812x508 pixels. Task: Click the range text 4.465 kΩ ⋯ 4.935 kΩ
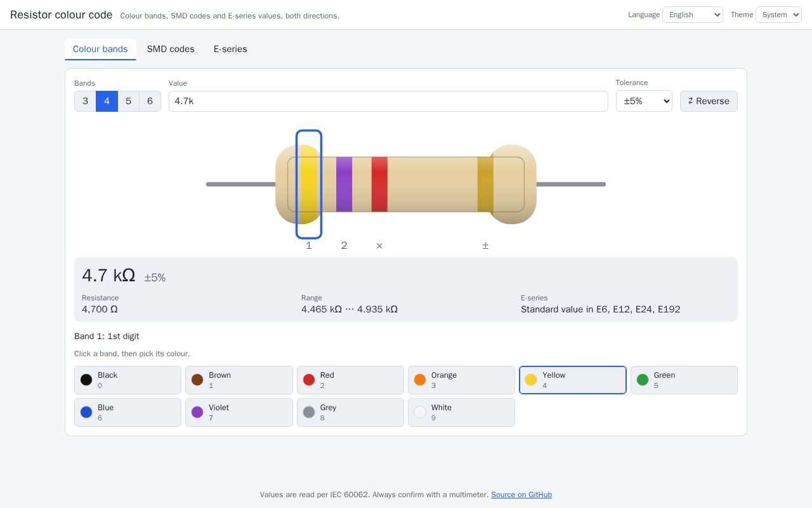pyautogui.click(x=350, y=309)
